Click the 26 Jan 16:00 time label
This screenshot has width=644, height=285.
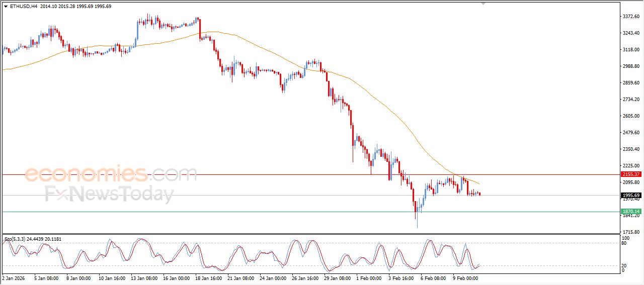305,277
